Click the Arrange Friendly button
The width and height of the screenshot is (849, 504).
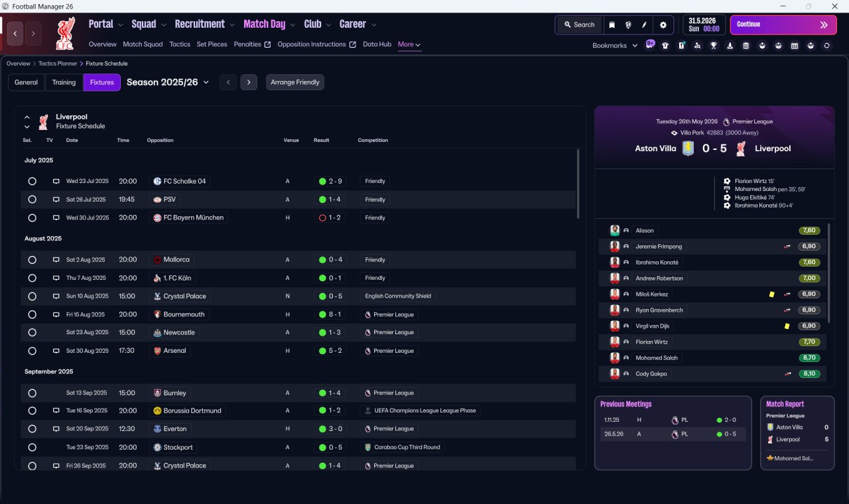pos(295,82)
